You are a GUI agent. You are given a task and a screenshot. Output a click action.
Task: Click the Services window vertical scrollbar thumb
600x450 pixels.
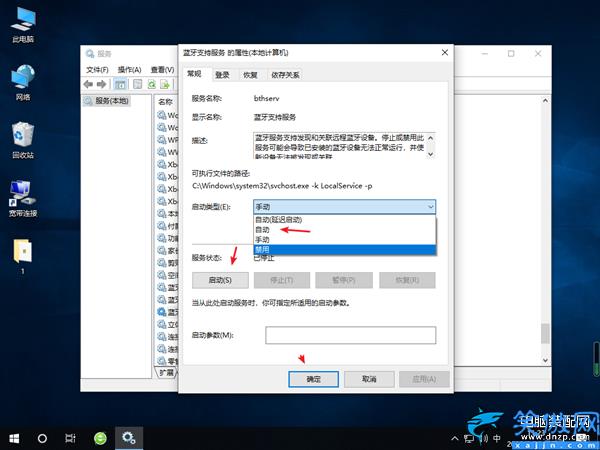pos(545,334)
